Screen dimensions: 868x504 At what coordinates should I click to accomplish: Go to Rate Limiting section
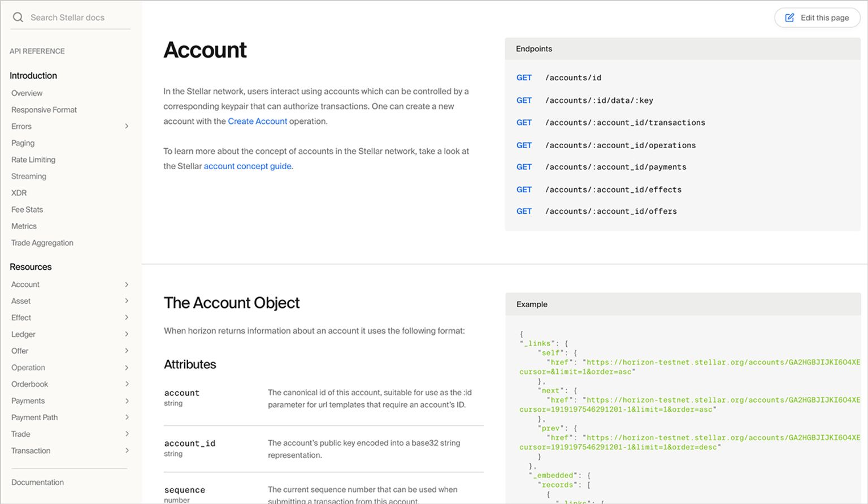pyautogui.click(x=33, y=160)
